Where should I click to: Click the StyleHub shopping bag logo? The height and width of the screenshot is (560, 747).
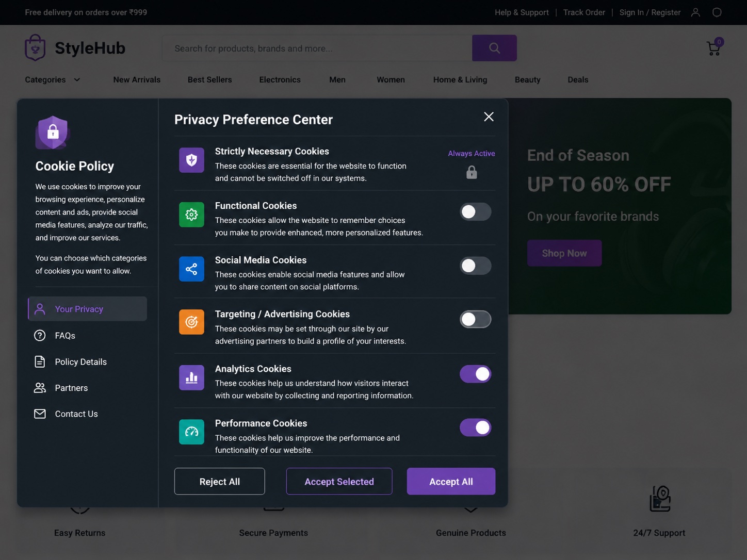(x=35, y=48)
